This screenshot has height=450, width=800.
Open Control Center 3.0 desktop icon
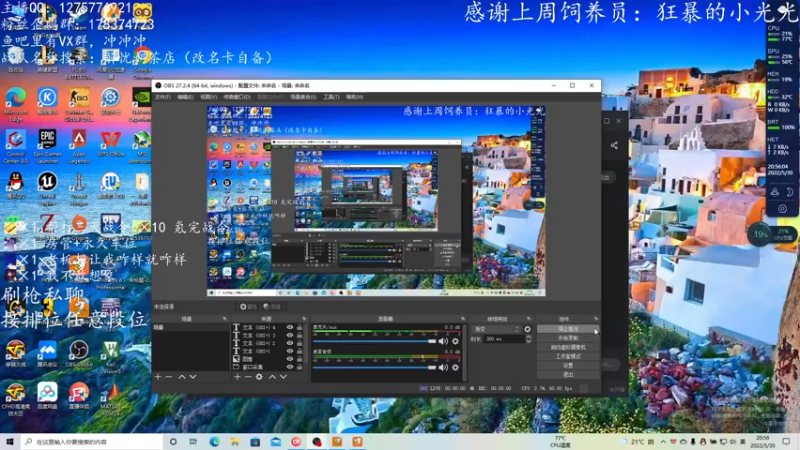click(16, 147)
